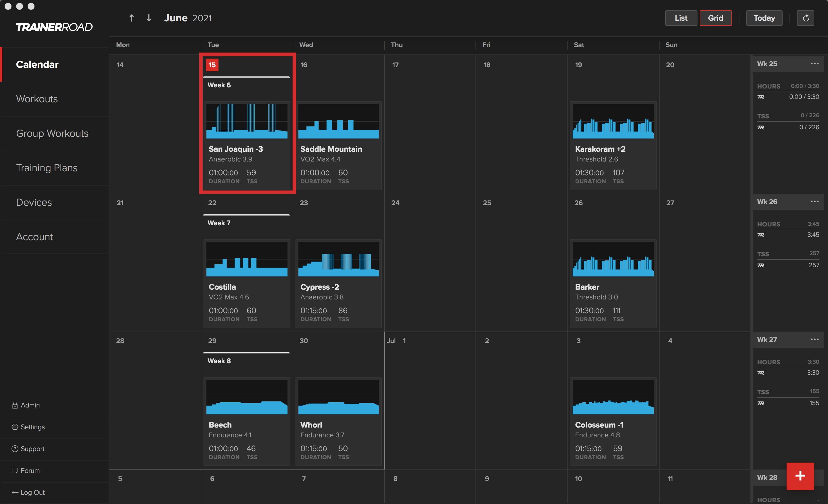This screenshot has height=504, width=828.
Task: Click the 'Jul 1' date label
Action: [396, 341]
